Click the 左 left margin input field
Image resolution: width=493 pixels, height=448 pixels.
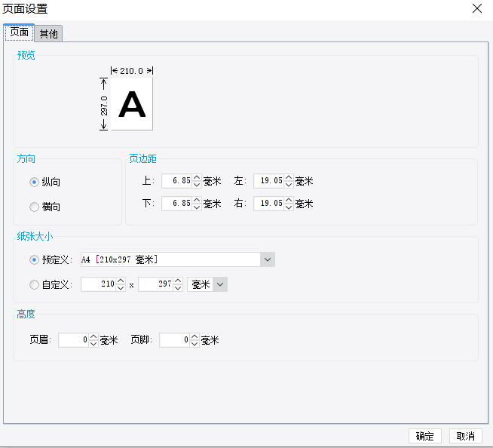pos(269,181)
